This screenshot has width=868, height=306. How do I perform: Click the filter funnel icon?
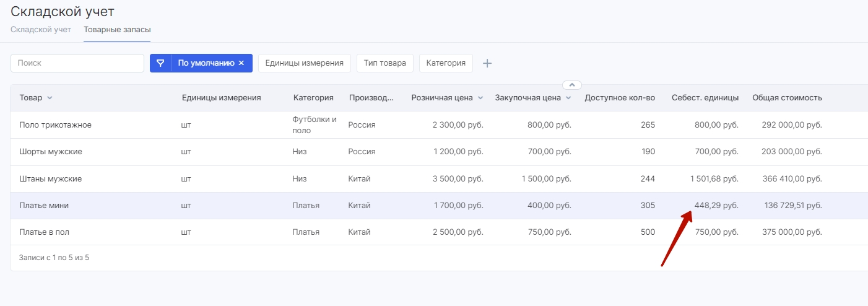(x=160, y=63)
